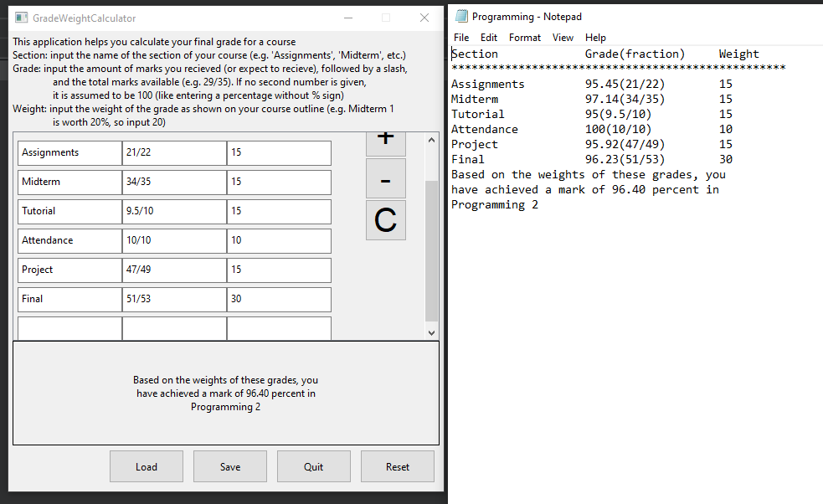Open the View menu in Notepad
The height and width of the screenshot is (504, 823).
[563, 37]
